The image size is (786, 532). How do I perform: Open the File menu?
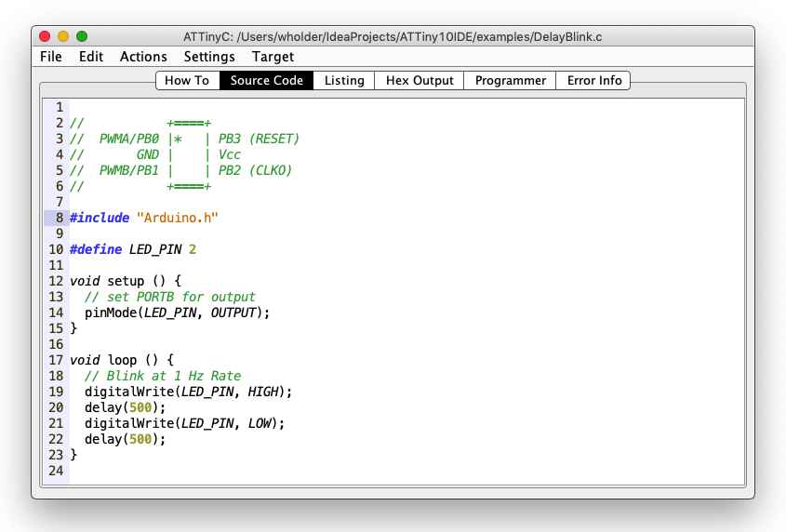tap(51, 57)
